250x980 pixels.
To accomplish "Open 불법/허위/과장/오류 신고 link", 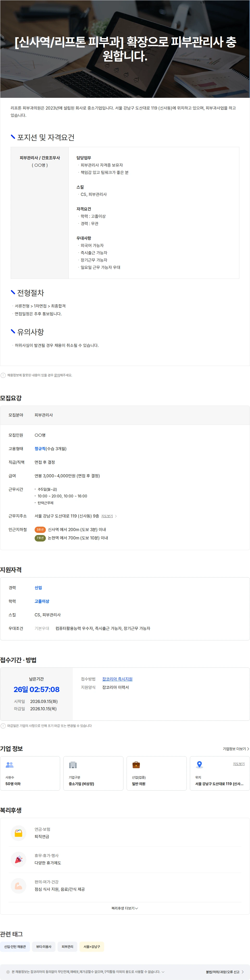I will 225,972.
